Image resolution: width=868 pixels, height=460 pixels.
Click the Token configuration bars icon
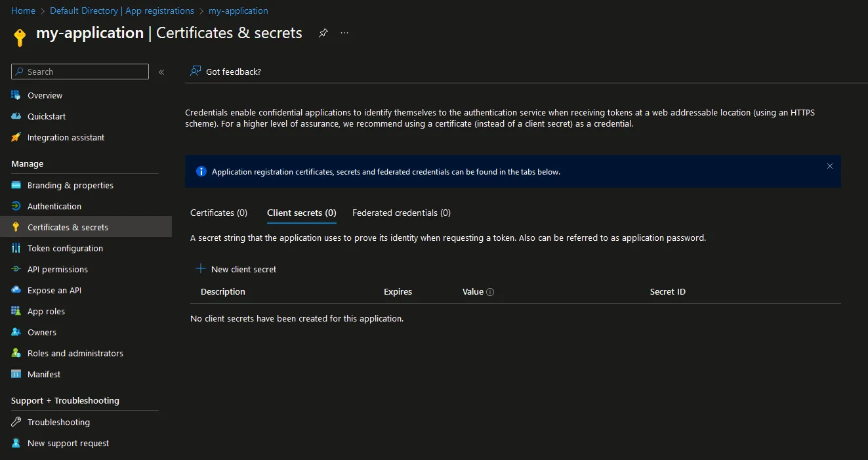16,248
